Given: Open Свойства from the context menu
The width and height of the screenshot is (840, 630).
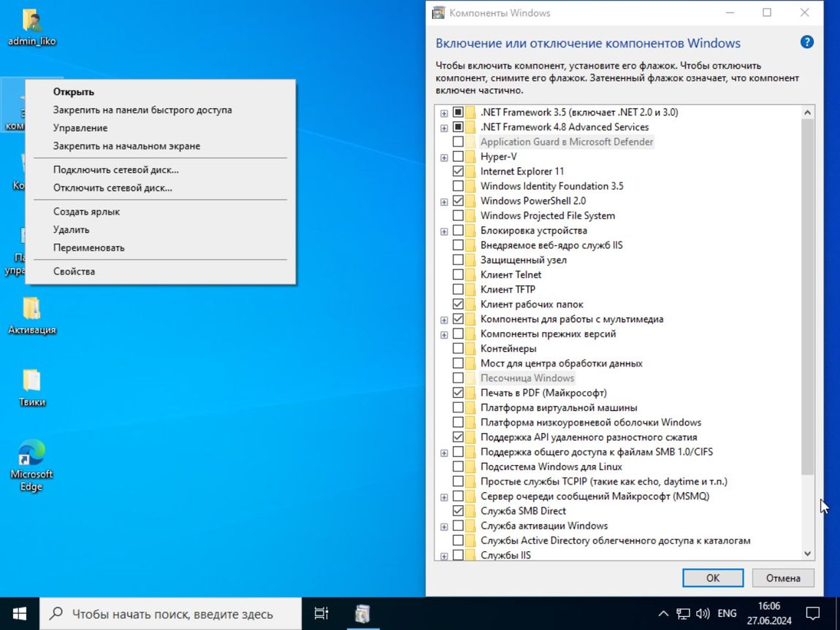Looking at the screenshot, I should 161,272.
